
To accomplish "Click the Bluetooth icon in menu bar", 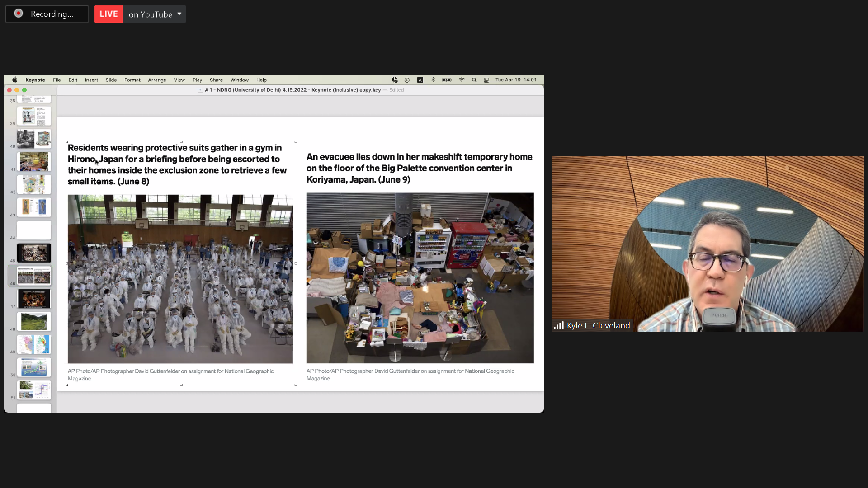I will (433, 80).
